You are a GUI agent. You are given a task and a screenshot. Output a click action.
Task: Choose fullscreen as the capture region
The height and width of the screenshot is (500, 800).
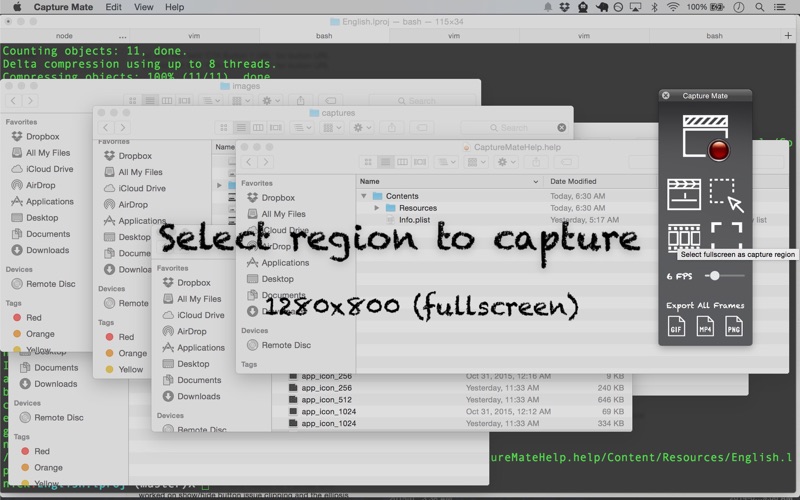[x=727, y=237]
